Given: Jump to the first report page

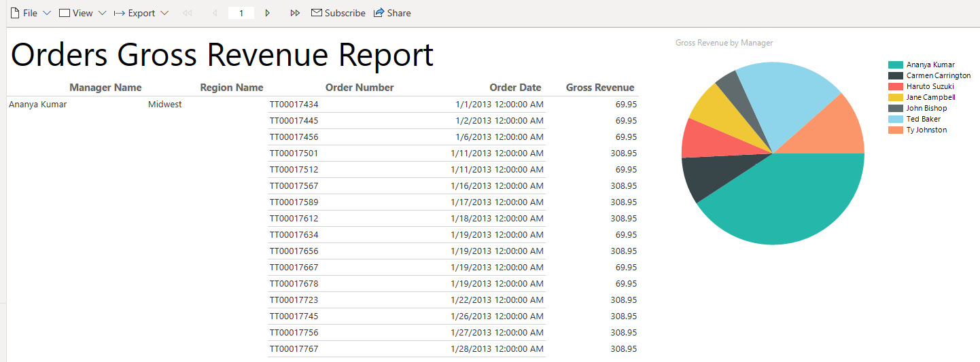Looking at the screenshot, I should tap(188, 13).
